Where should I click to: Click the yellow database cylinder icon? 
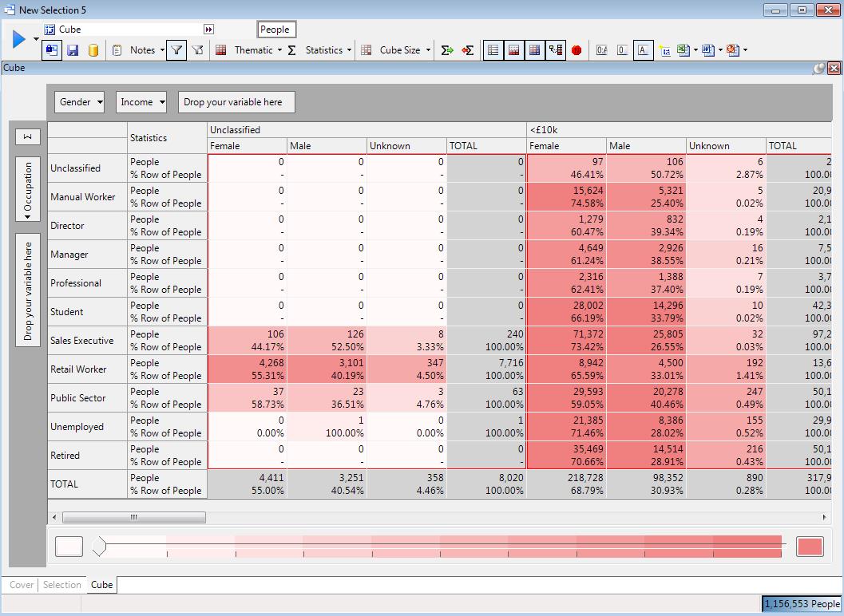pos(93,50)
